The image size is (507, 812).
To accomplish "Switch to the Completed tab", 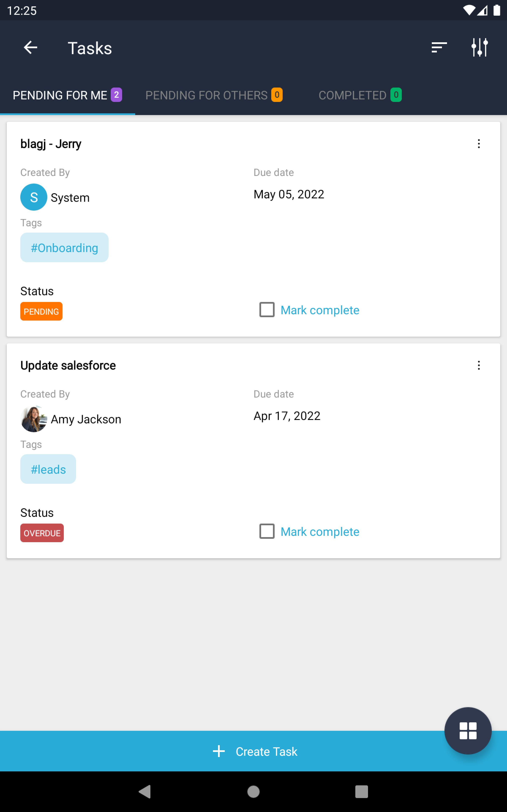I will point(360,95).
